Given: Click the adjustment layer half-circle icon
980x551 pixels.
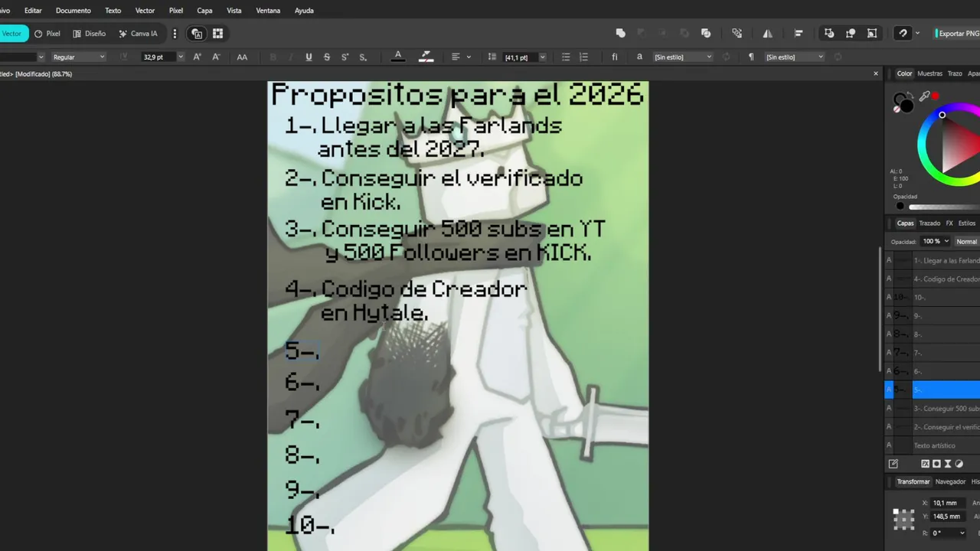Looking at the screenshot, I should (x=959, y=464).
